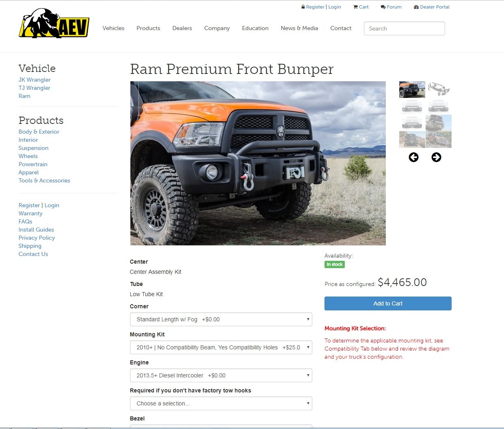Open the Engine selection dropdown
The width and height of the screenshot is (504, 429).
point(221,375)
